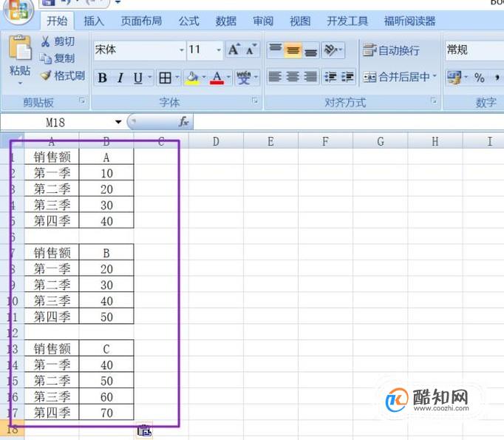Click the phonetic guide wén icon
This screenshot has width=504, height=440.
(244, 78)
